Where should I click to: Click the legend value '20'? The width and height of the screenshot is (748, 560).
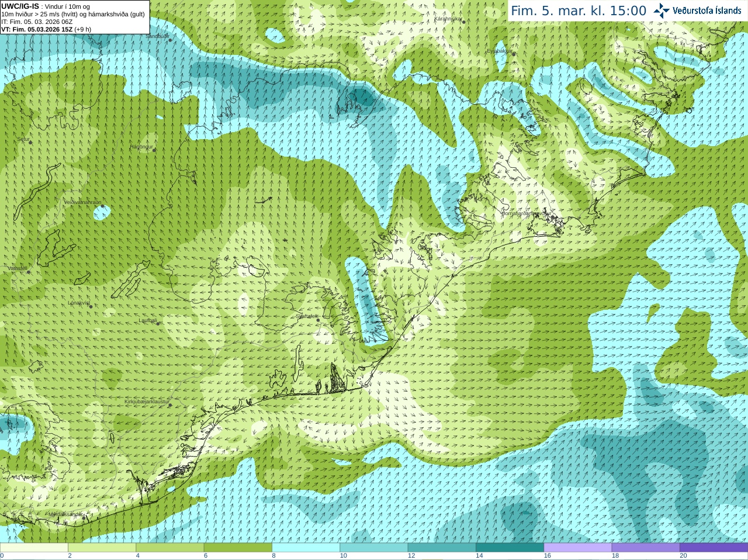[683, 556]
